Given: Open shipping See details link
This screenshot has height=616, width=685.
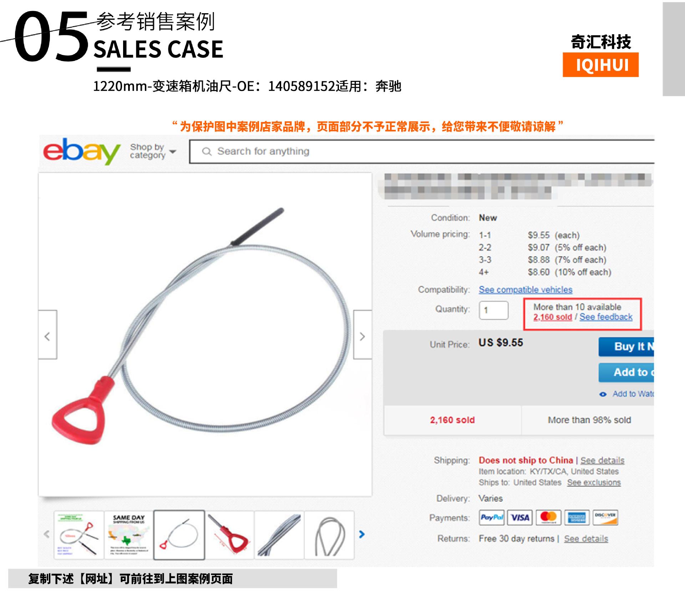Looking at the screenshot, I should 602,460.
